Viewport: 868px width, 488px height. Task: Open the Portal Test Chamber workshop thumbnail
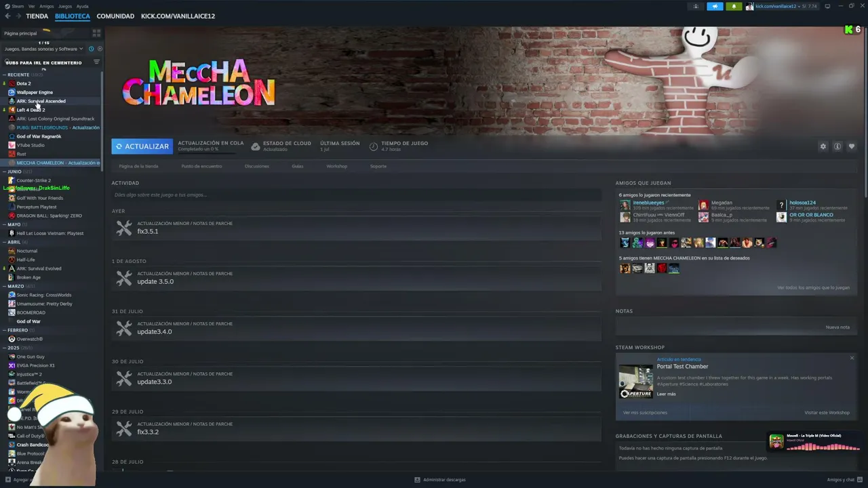(635, 382)
